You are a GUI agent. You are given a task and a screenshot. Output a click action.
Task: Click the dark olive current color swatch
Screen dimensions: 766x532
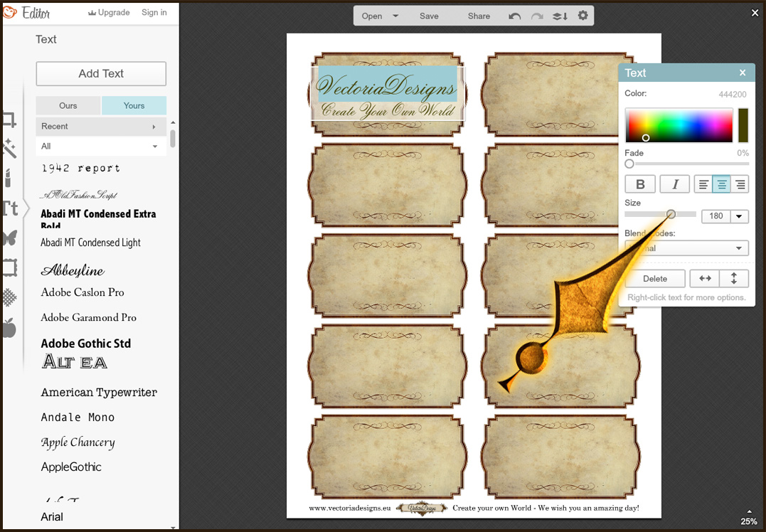tap(743, 126)
